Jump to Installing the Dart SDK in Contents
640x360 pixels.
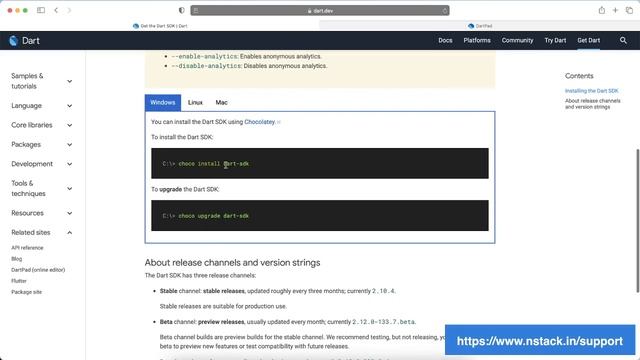pyautogui.click(x=591, y=91)
